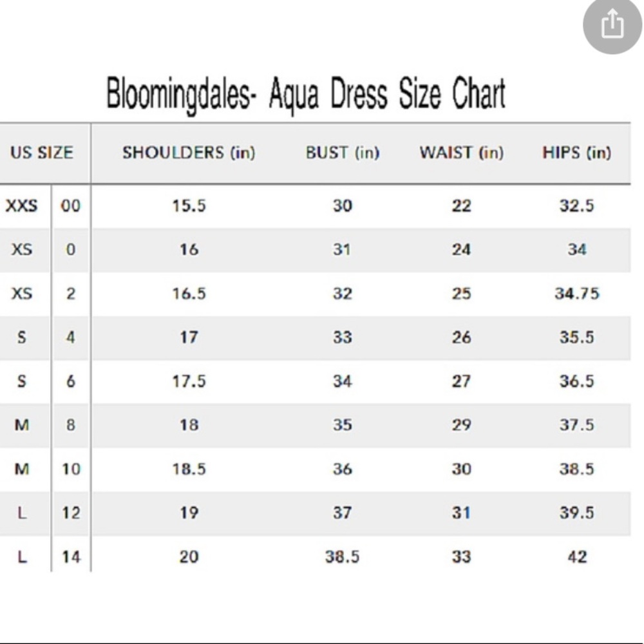
Task: Click the size 10 cell
Action: pyautogui.click(x=71, y=469)
